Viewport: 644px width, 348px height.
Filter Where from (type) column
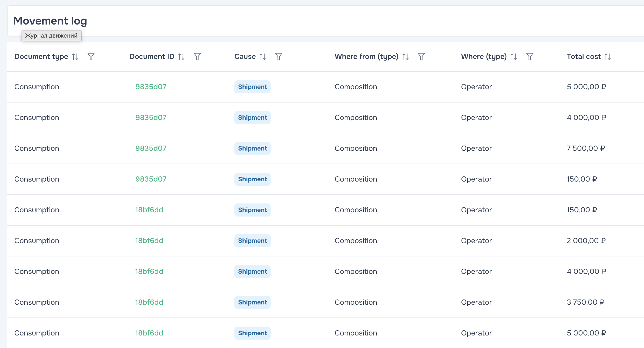421,57
